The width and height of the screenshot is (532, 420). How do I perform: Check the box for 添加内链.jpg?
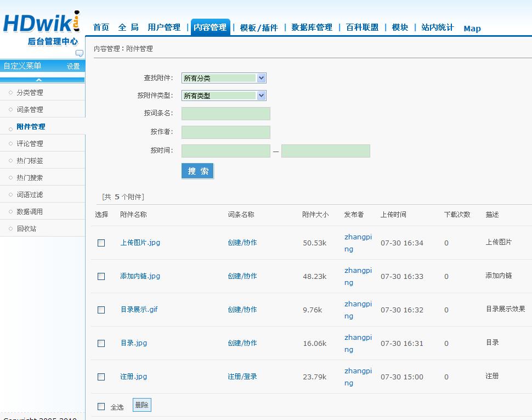pyautogui.click(x=101, y=276)
